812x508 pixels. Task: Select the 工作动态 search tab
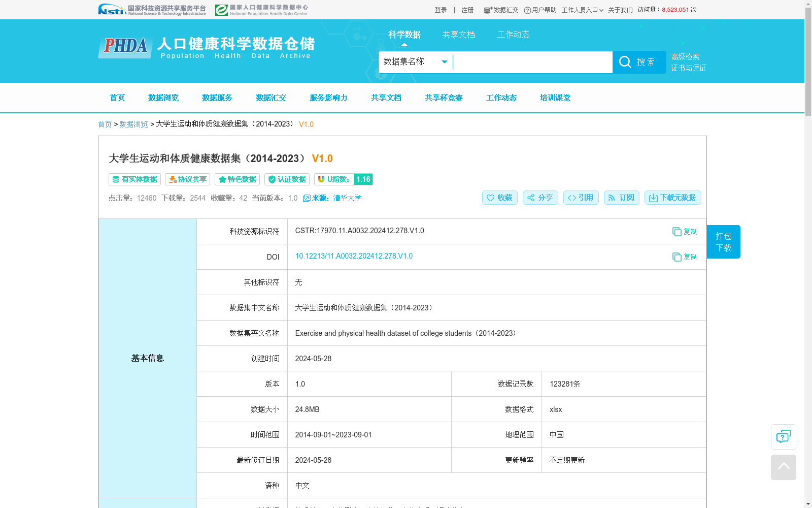[513, 35]
